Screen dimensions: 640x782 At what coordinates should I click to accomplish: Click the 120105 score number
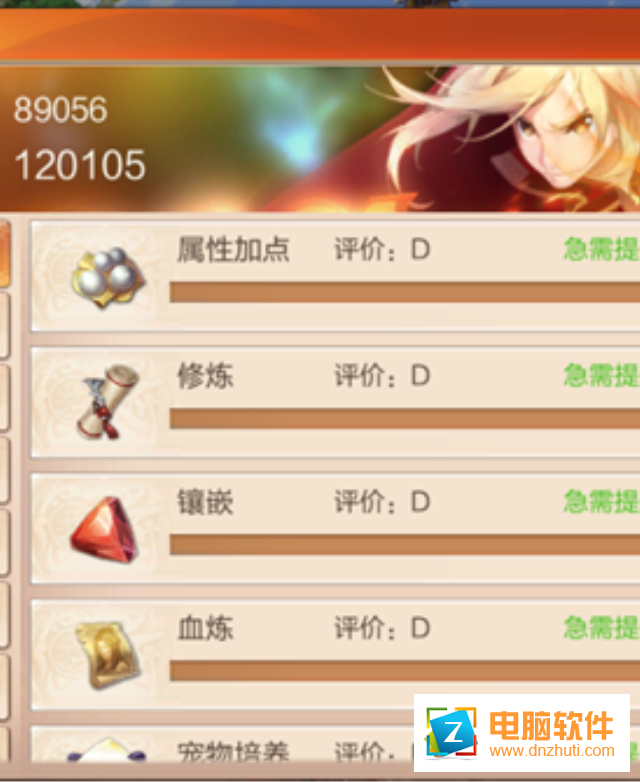click(x=80, y=165)
